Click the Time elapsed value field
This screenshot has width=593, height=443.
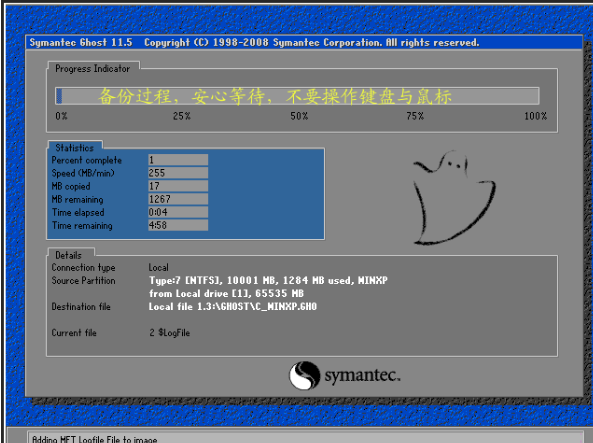(178, 212)
